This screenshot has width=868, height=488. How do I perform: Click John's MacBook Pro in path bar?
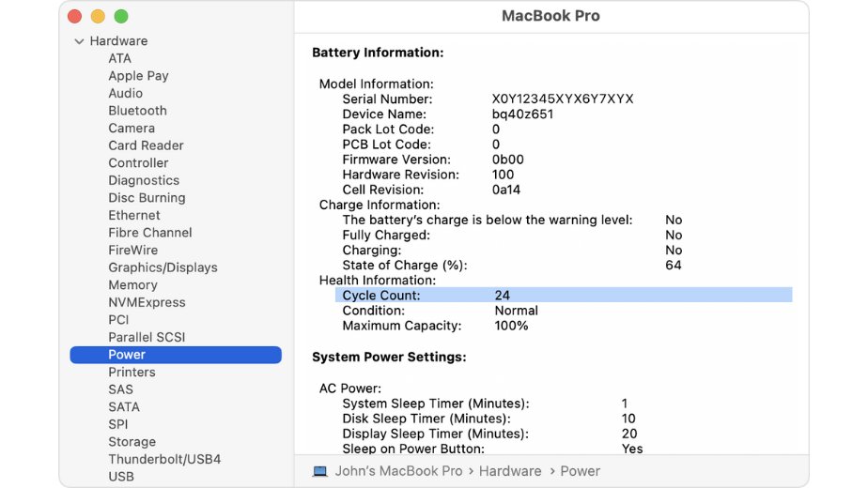click(398, 471)
